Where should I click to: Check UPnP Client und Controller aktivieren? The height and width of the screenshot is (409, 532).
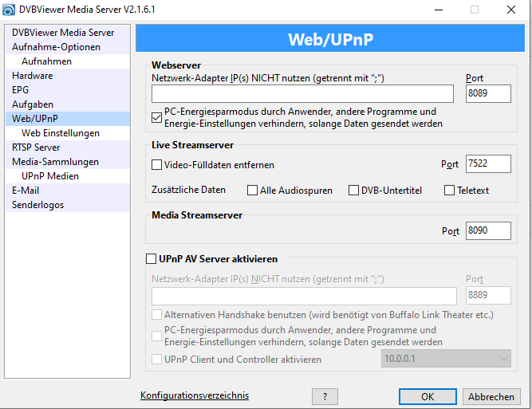(156, 359)
